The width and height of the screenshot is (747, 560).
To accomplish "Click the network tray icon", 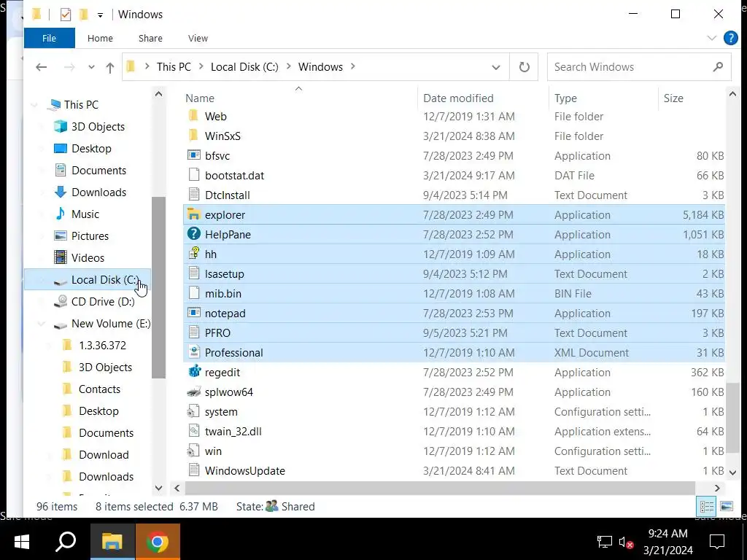I will (605, 542).
